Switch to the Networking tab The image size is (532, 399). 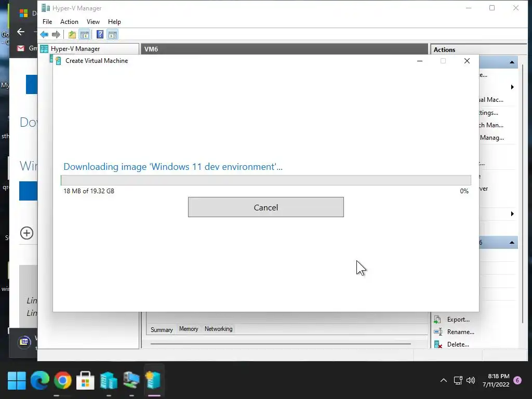pos(219,329)
